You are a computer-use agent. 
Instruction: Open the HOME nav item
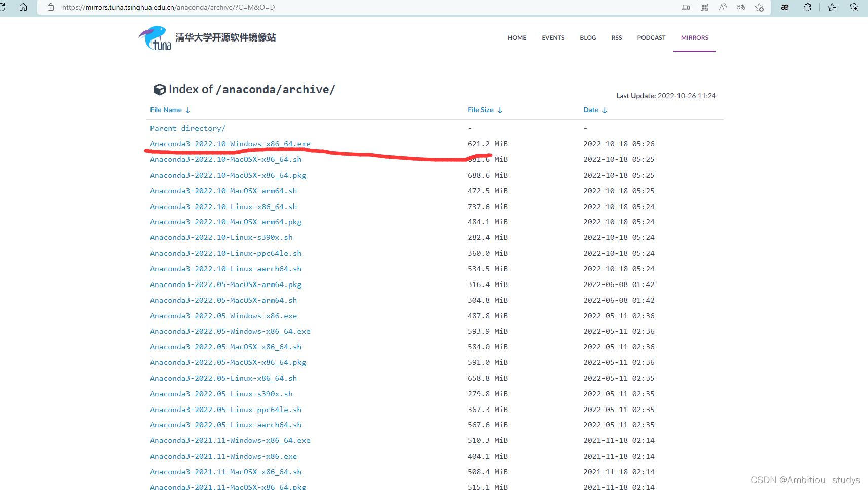click(x=517, y=38)
